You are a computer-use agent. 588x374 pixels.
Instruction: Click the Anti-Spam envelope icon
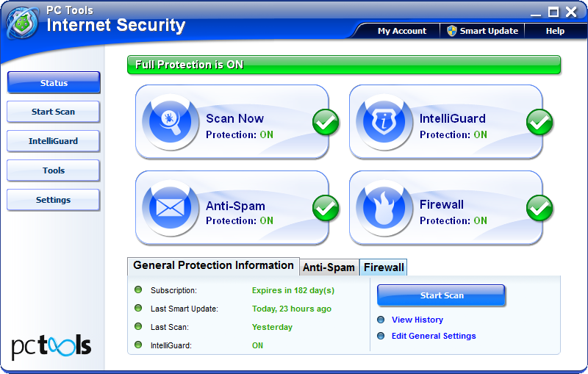click(170, 207)
